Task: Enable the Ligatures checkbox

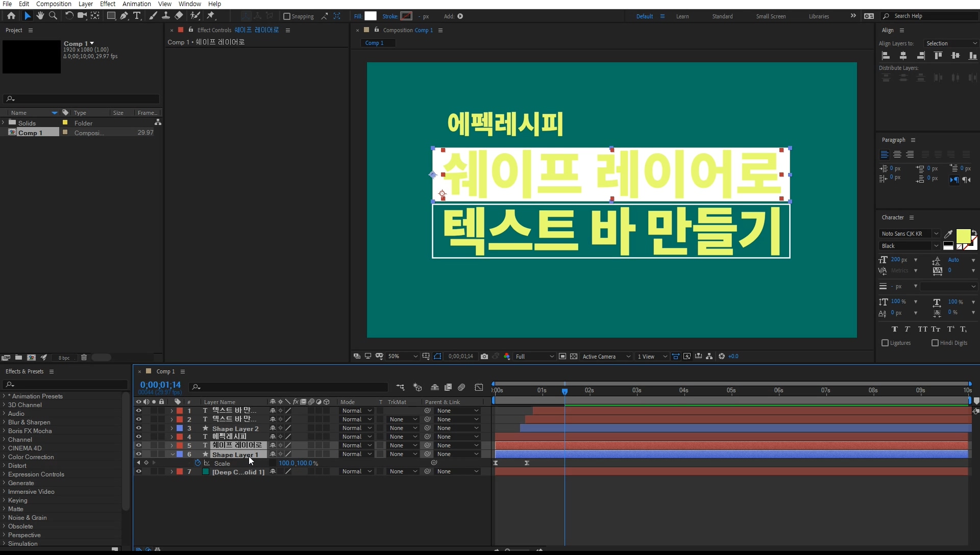Action: point(885,343)
